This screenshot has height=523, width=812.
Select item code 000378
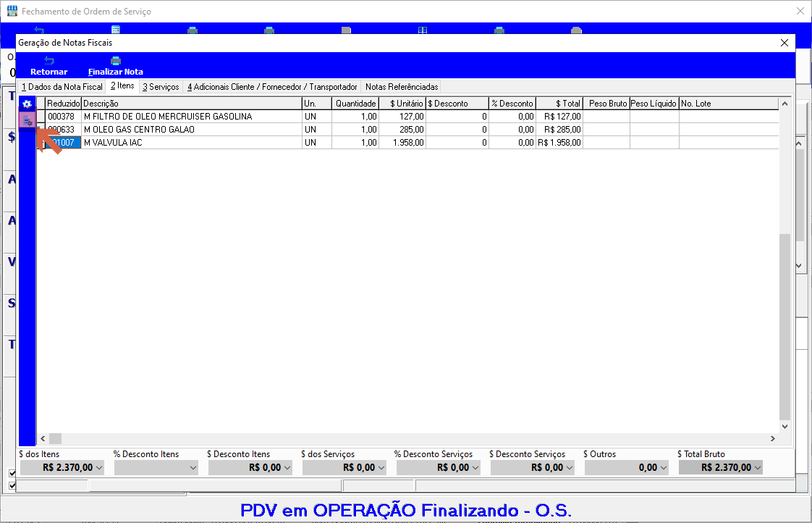(x=63, y=117)
